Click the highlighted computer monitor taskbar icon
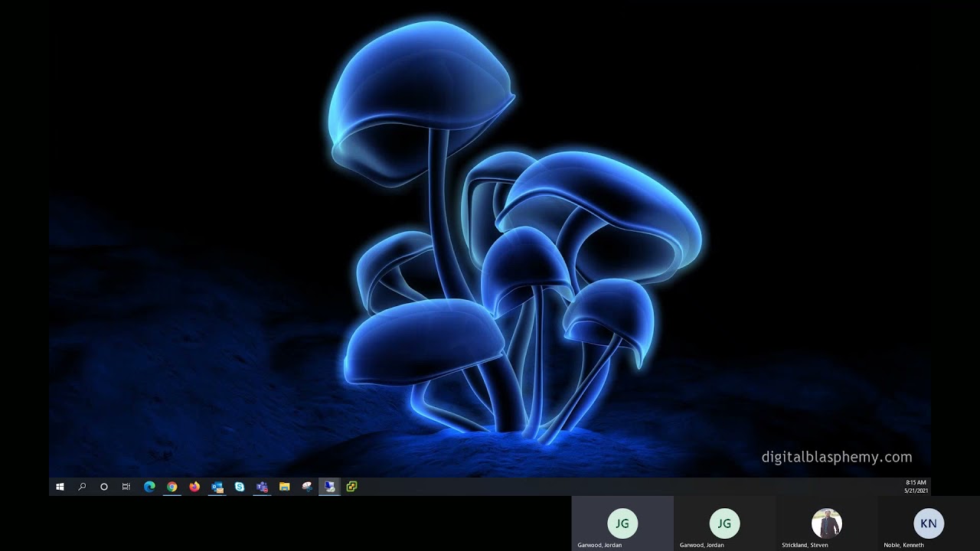980x551 pixels. (x=329, y=487)
